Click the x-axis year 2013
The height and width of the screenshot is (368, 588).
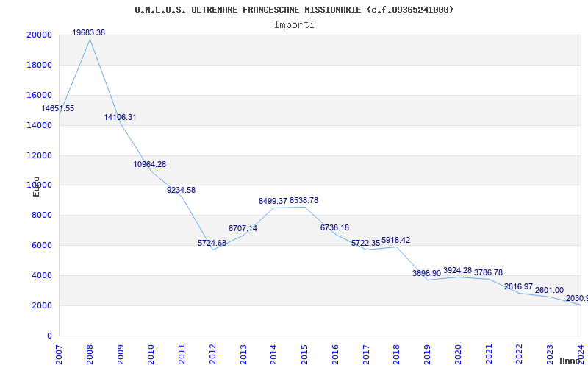[x=243, y=354]
